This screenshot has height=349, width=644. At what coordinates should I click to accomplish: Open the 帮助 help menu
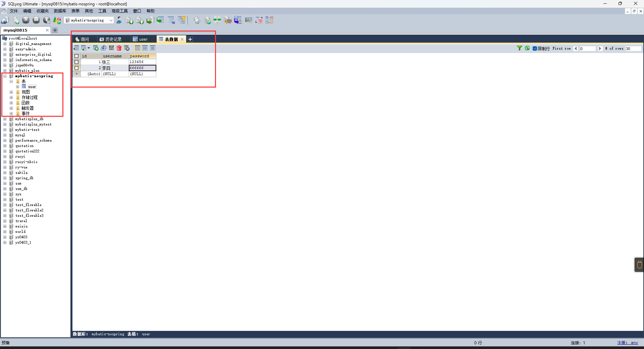pyautogui.click(x=151, y=11)
